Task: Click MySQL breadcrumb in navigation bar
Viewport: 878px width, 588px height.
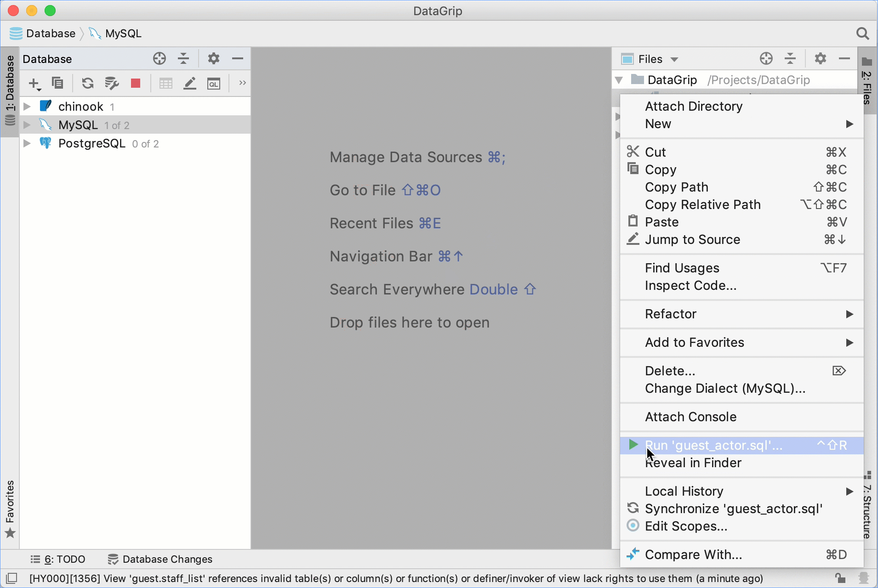Action: [x=116, y=34]
